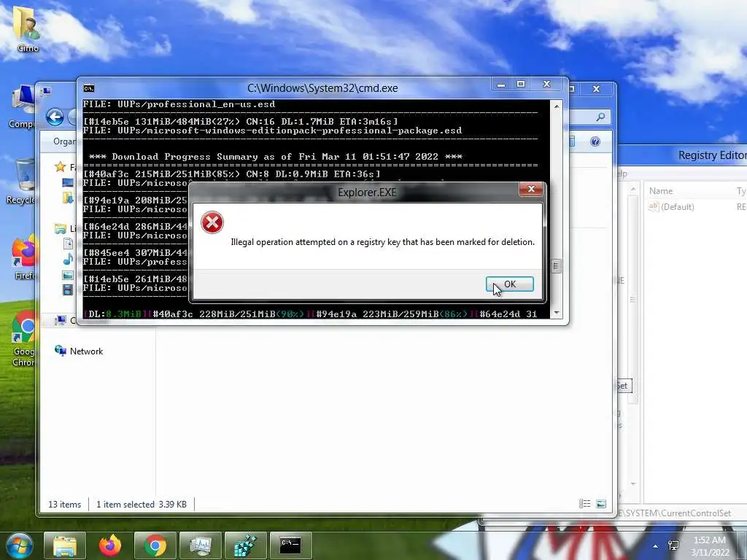Viewport: 747px width, 560px height.
Task: Click '13 items' in Explorer status bar
Action: click(x=64, y=505)
